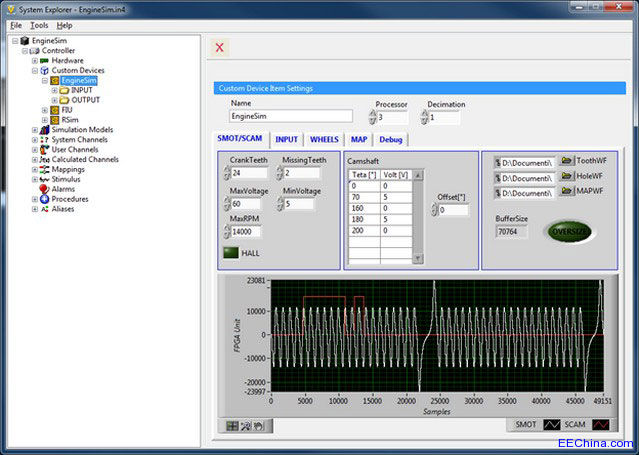Select the RSim custom device item

(x=69, y=120)
